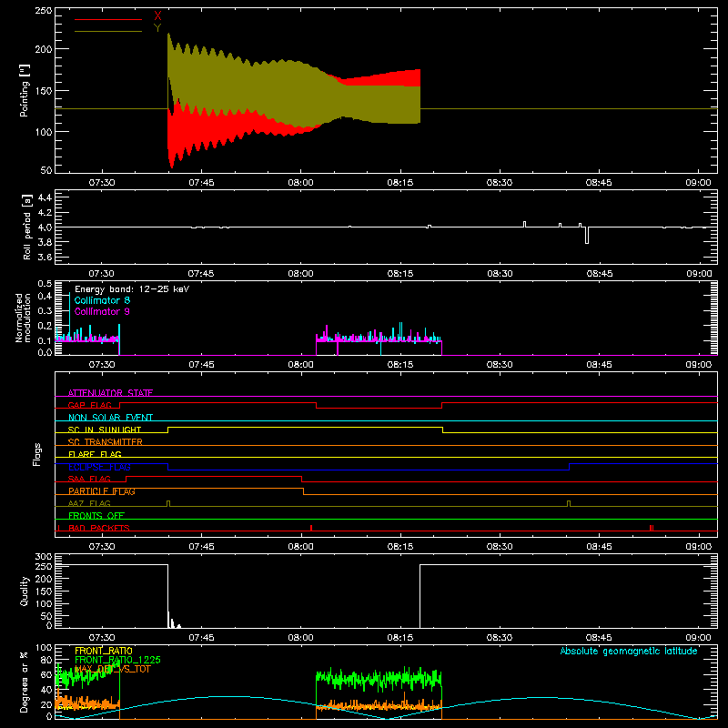Image resolution: width=728 pixels, height=728 pixels.
Task: Select the PARTICLE_FLAG label
Action: [102, 491]
